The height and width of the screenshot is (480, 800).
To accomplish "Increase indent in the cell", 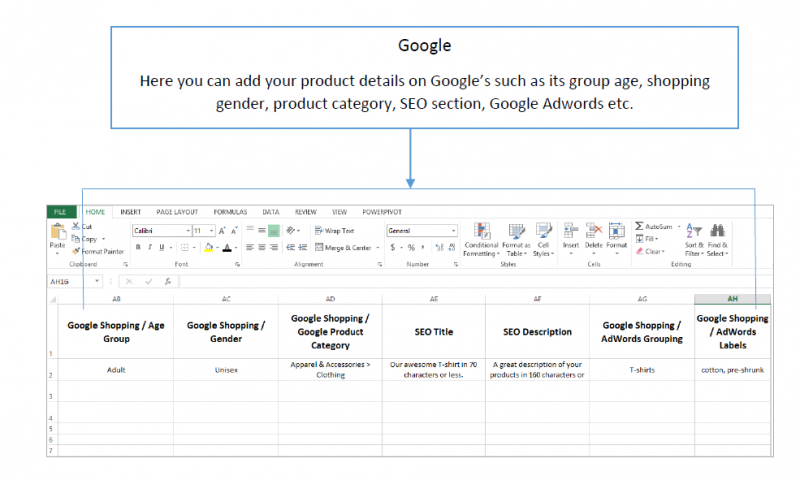I will [303, 247].
